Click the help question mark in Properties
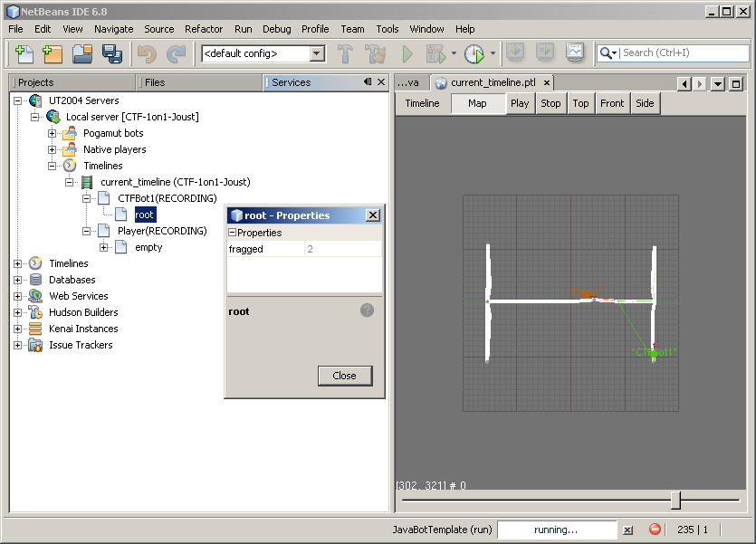Image resolution: width=756 pixels, height=544 pixels. [x=367, y=310]
